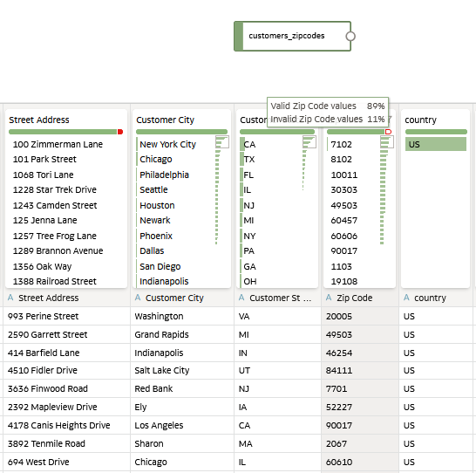Click the Customer City histogram minimap box
The image size is (476, 473).
(222, 142)
